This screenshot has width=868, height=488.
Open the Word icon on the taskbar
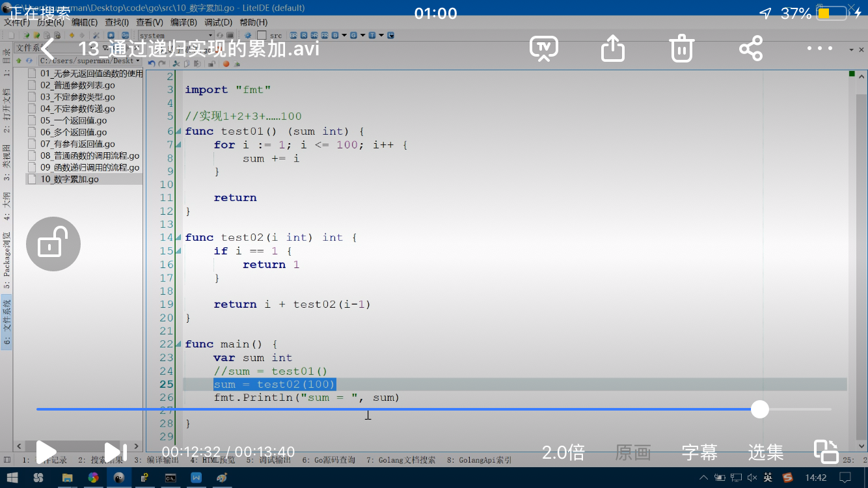tap(196, 478)
